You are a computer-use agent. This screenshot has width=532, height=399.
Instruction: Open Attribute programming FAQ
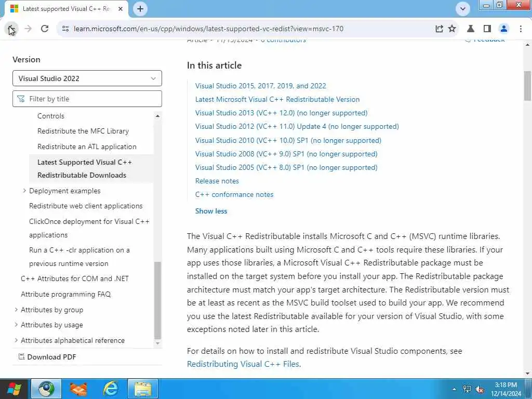(66, 294)
